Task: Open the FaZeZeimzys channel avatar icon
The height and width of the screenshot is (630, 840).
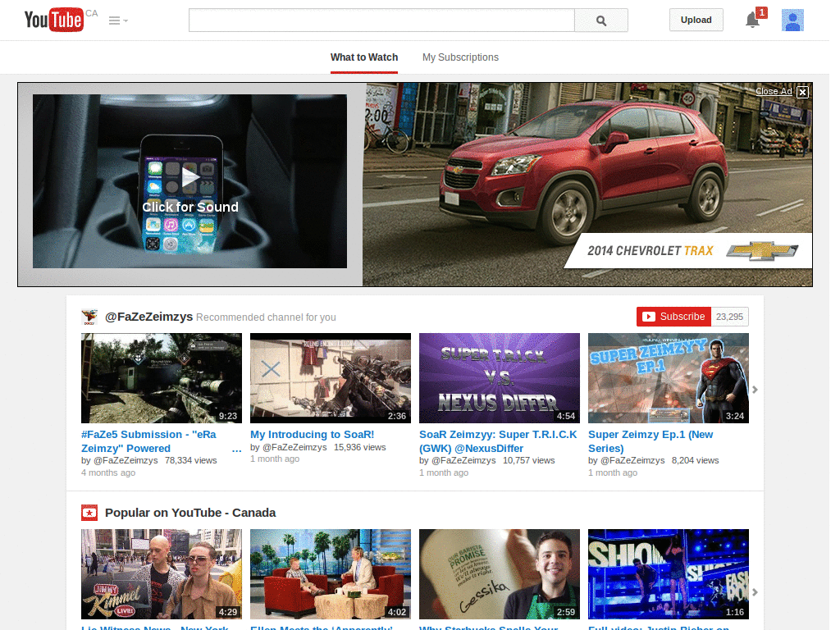Action: [89, 317]
